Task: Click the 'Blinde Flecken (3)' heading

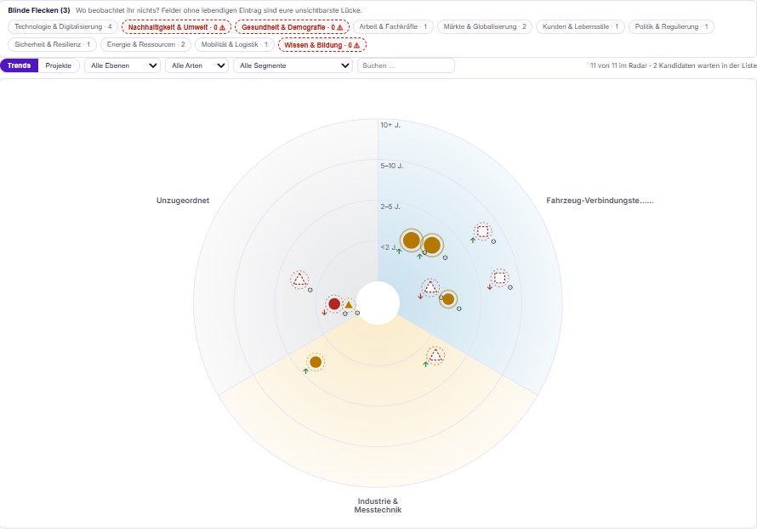Action: 39,10
